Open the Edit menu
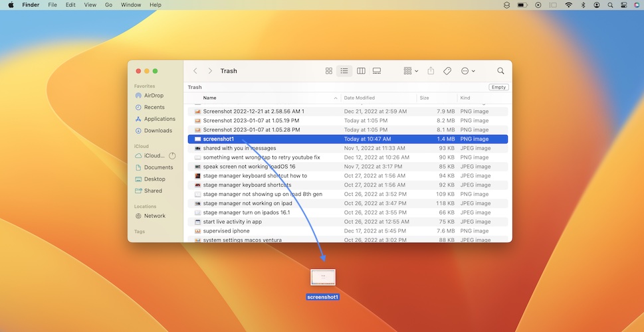The width and height of the screenshot is (644, 332). point(70,5)
